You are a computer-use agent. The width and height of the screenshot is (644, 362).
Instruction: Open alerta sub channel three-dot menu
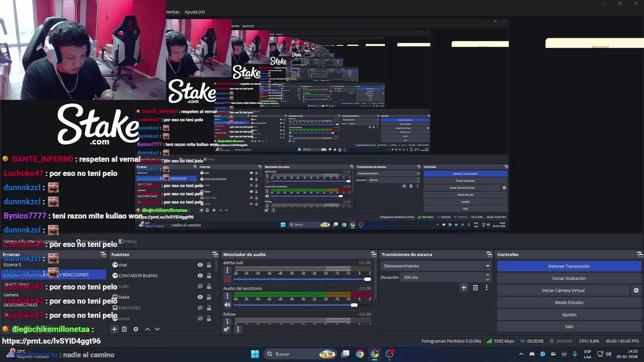pos(227,270)
